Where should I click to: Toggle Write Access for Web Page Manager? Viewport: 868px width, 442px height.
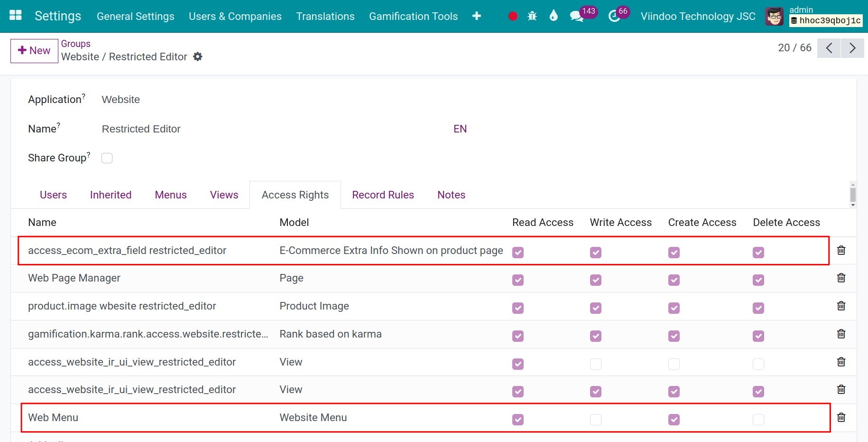[x=596, y=280]
